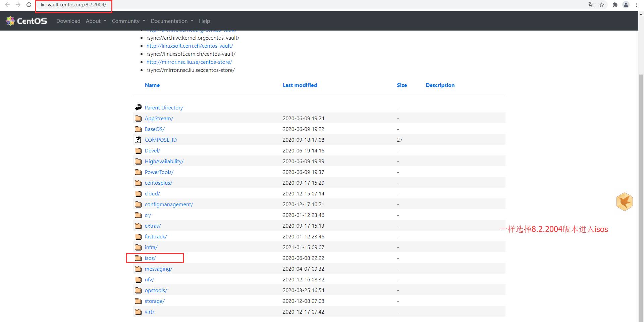
Task: Click the Parent Directory back icon
Action: click(138, 107)
